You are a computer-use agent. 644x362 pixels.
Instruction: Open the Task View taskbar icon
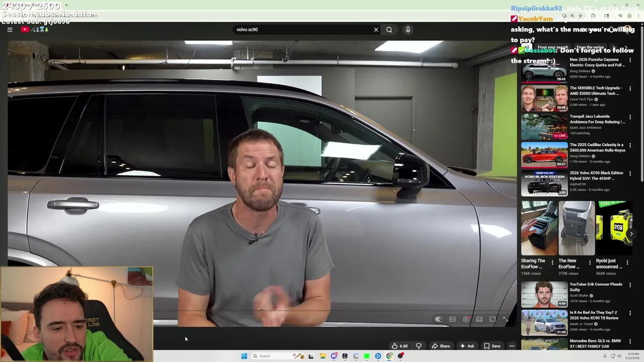coord(311,356)
